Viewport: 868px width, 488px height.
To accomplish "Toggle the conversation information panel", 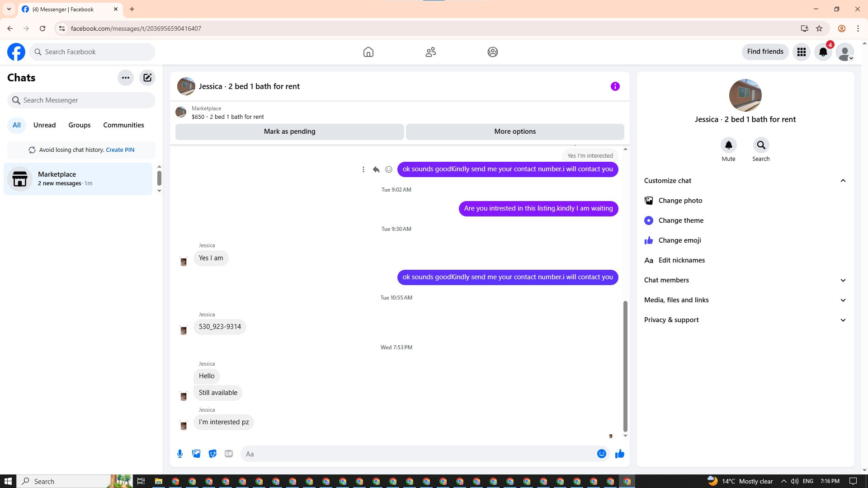I will (x=615, y=86).
